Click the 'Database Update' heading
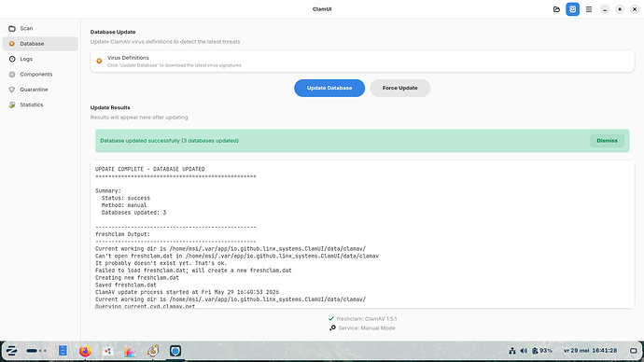The image size is (644, 362). pyautogui.click(x=113, y=32)
